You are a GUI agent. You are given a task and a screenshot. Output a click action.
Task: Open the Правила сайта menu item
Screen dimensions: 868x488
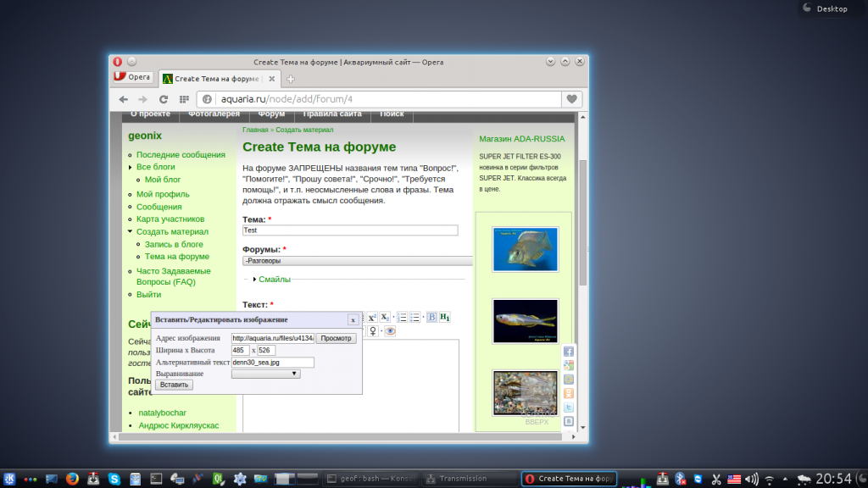point(332,114)
